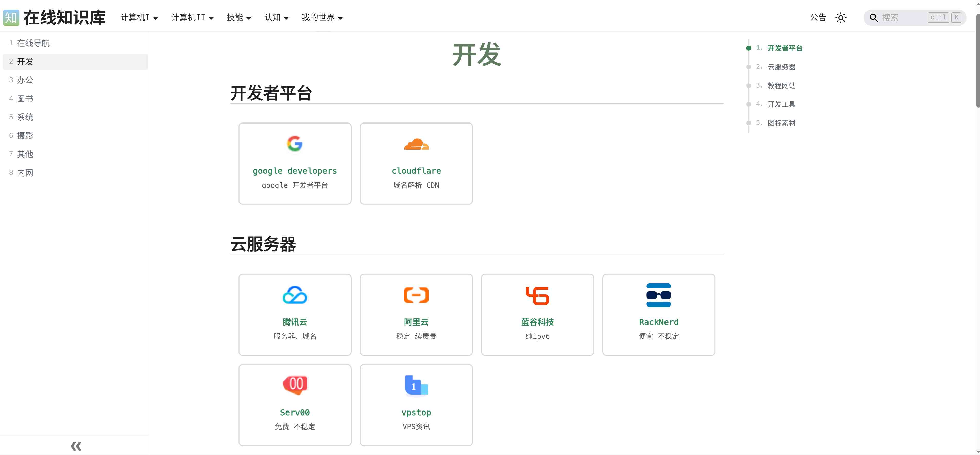Click the search magnifier icon
The width and height of the screenshot is (980, 455).
[874, 17]
